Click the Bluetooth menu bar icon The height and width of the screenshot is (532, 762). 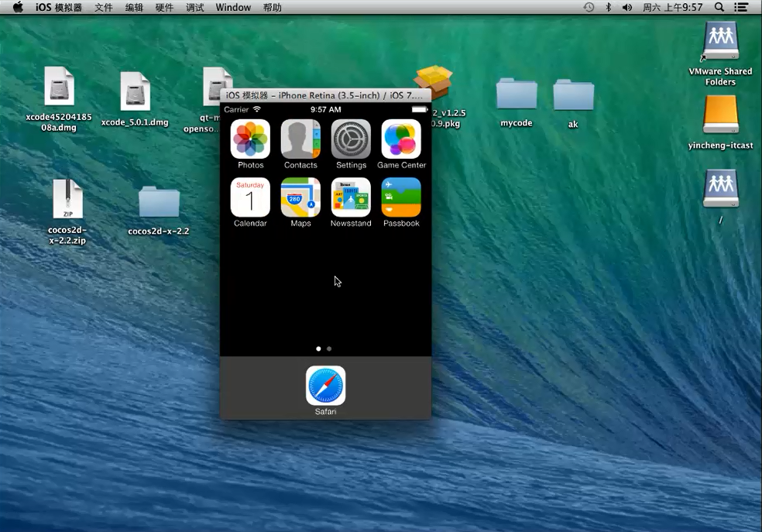608,7
